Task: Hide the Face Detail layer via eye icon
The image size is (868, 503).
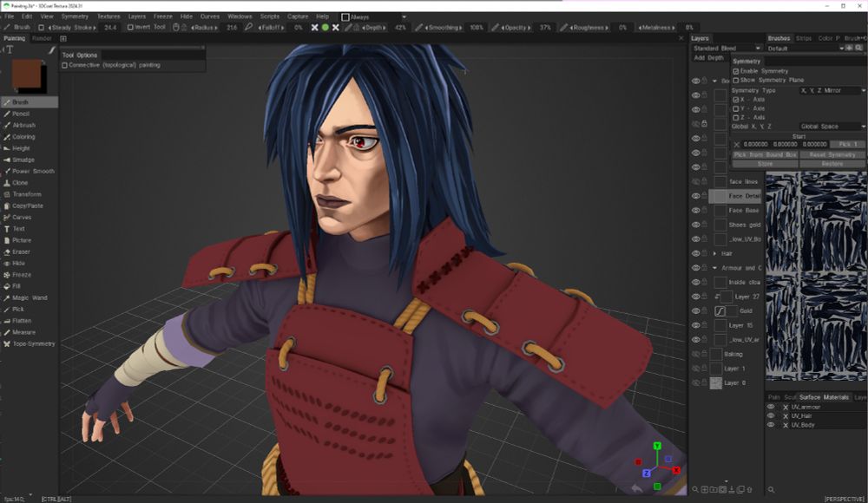Action: (696, 196)
